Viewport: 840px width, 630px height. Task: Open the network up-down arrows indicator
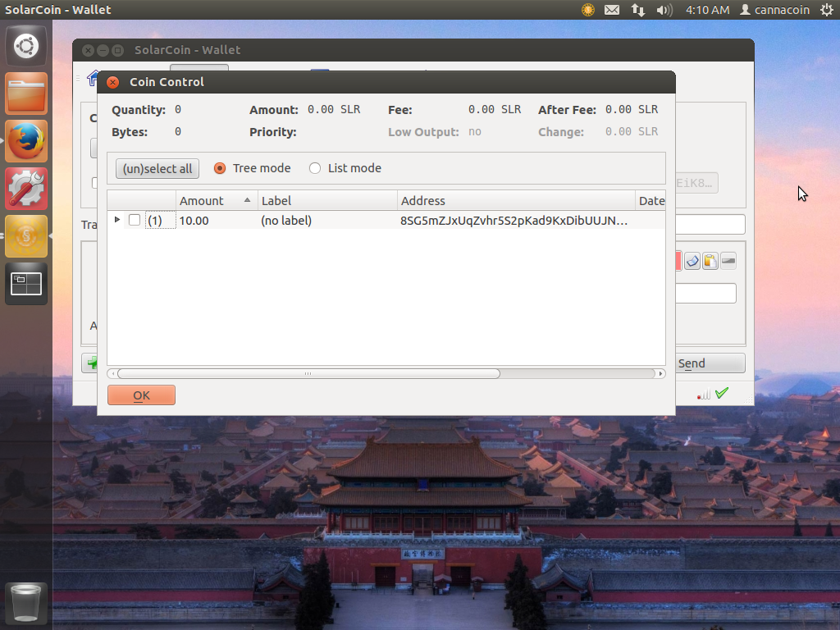(638, 10)
